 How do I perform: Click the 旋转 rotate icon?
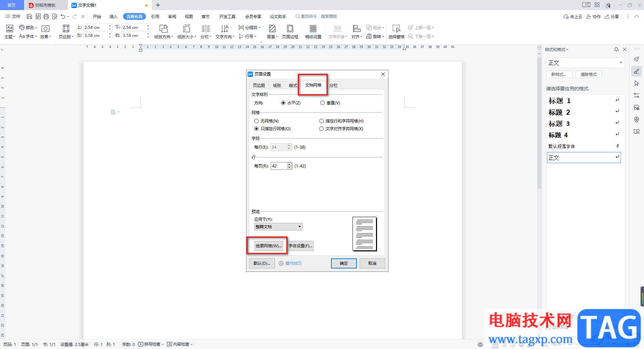(375, 36)
